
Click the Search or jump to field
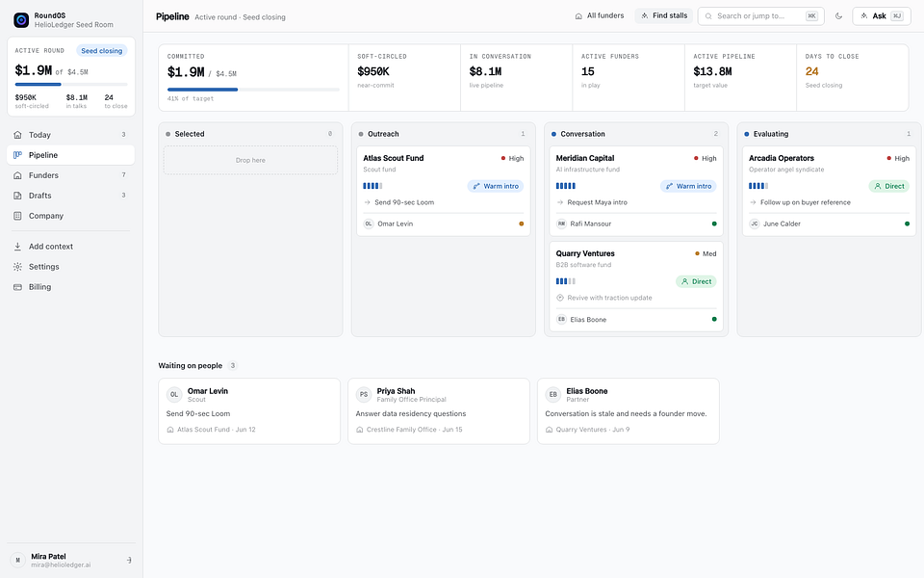[x=760, y=16]
